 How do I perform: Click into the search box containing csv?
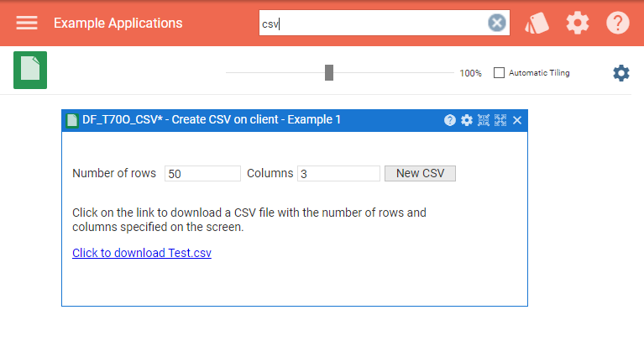click(x=374, y=24)
